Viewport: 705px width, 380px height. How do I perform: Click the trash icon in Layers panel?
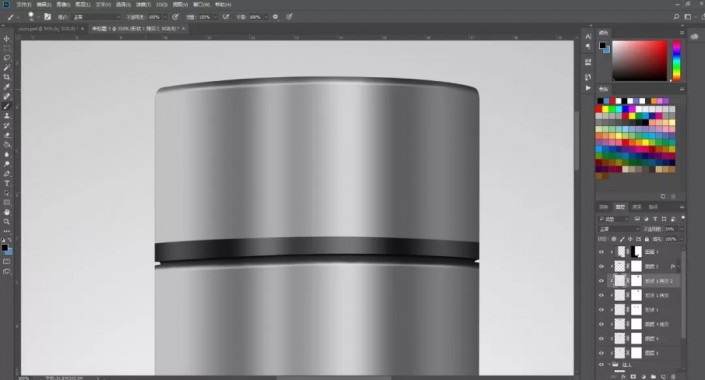point(673,376)
